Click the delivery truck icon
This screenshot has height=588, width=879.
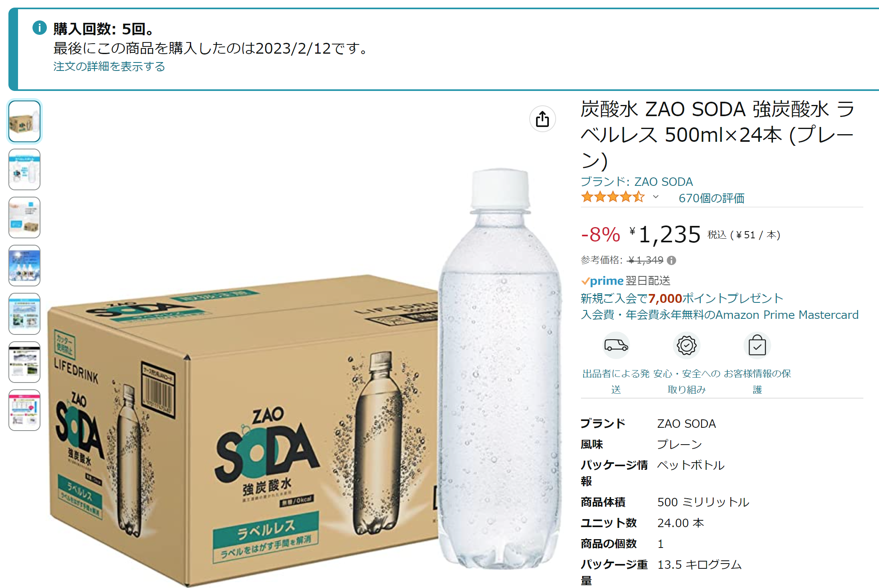pyautogui.click(x=616, y=345)
